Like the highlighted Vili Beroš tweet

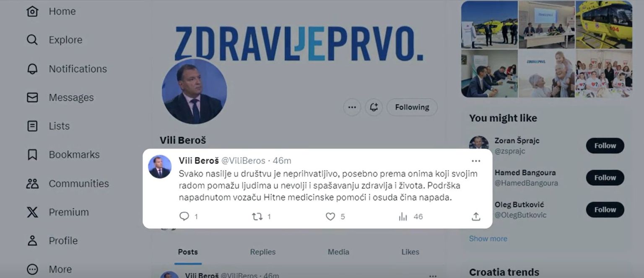(x=330, y=216)
